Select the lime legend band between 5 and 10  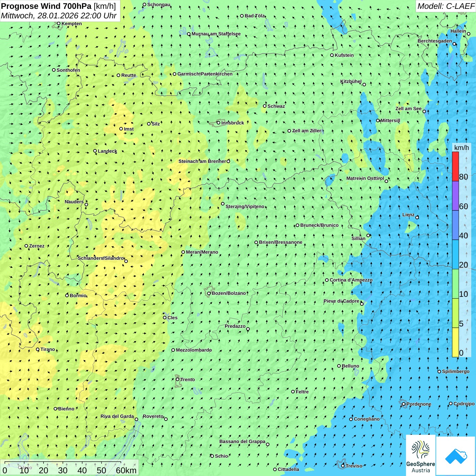tap(455, 313)
